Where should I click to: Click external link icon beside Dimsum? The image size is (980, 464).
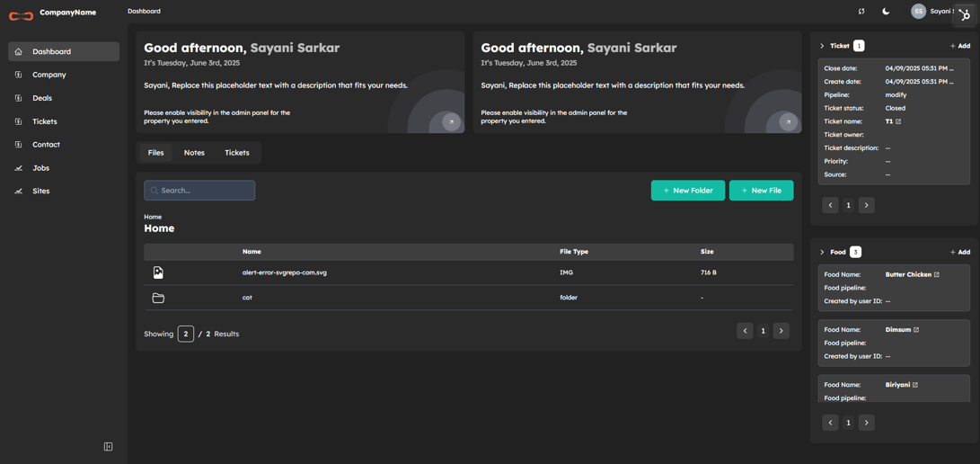916,329
